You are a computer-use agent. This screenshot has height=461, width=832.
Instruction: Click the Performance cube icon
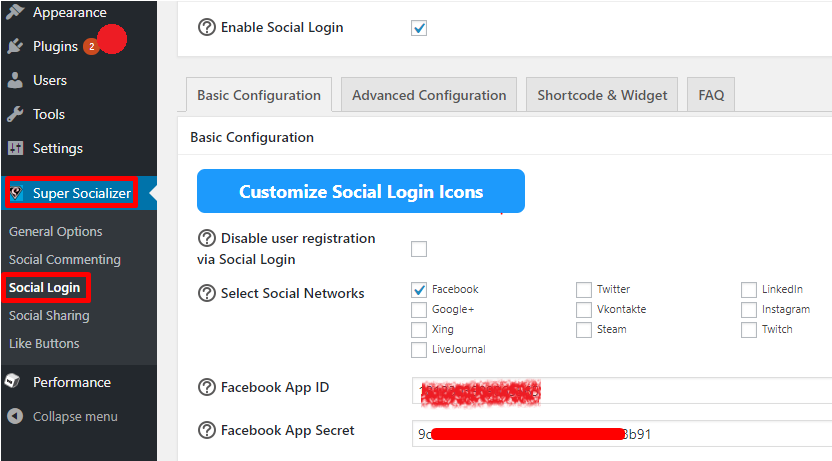point(13,382)
